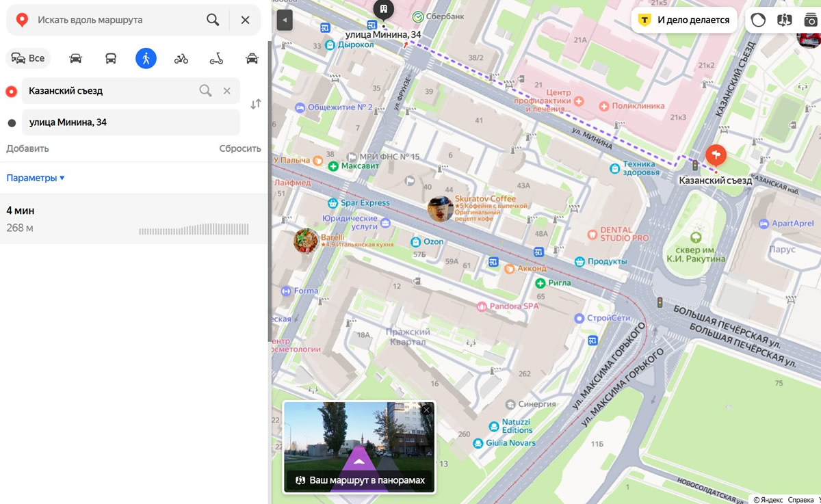The width and height of the screenshot is (821, 504).
Task: Click the search icon in the Казанский съезд field
Action: coord(205,90)
